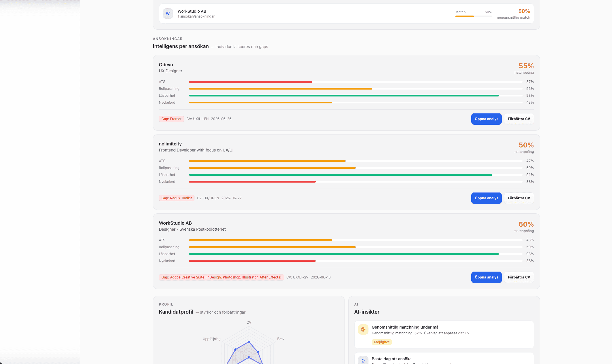Open analysis for WorkStudio AB Designer application
This screenshot has width=613, height=364.
pos(486,277)
